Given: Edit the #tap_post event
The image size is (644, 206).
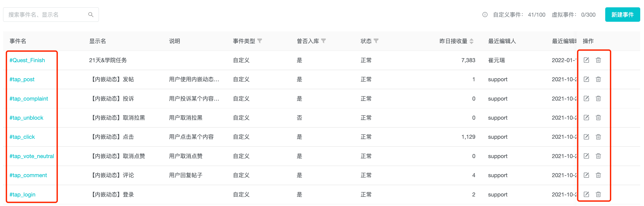Looking at the screenshot, I should click(x=586, y=79).
